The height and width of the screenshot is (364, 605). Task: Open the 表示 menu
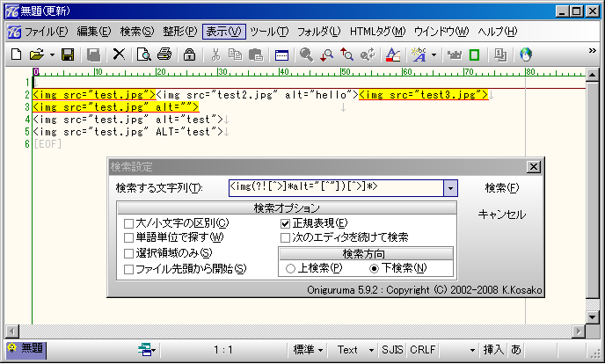[223, 32]
